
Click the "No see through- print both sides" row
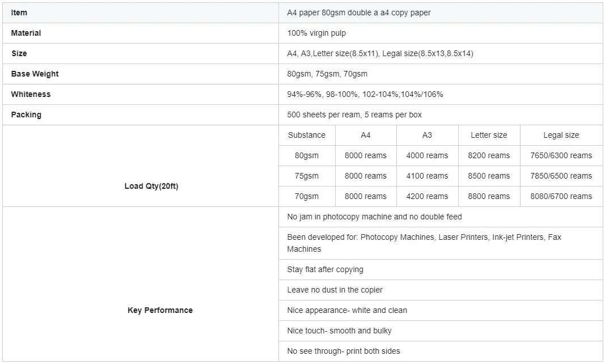(x=343, y=351)
